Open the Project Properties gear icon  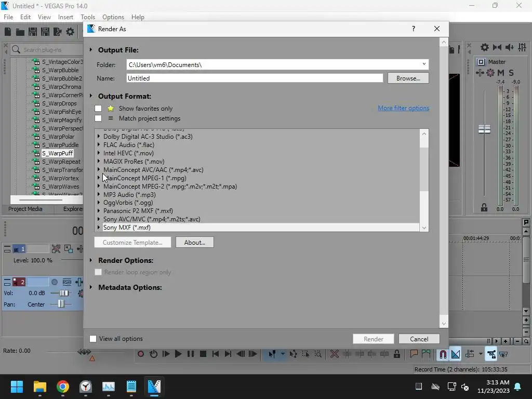pyautogui.click(x=70, y=32)
